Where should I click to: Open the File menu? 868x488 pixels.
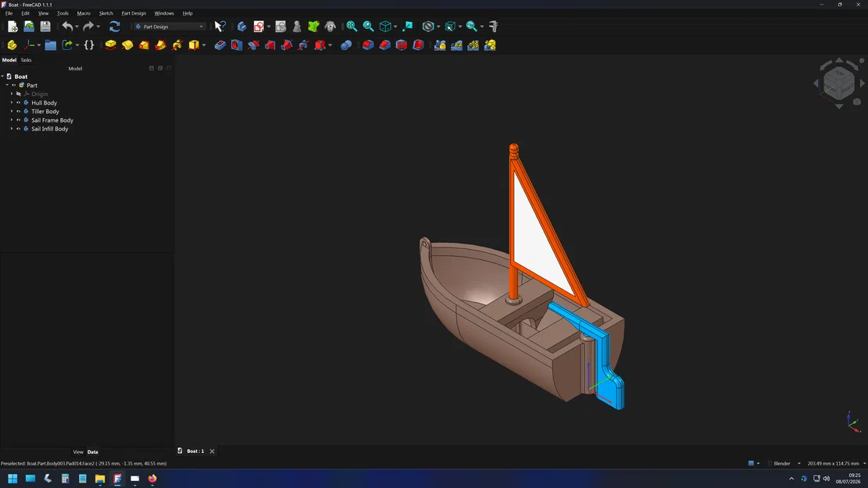9,13
